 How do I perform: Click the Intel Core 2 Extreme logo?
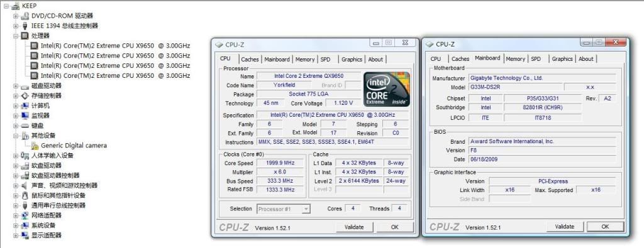[x=387, y=89]
